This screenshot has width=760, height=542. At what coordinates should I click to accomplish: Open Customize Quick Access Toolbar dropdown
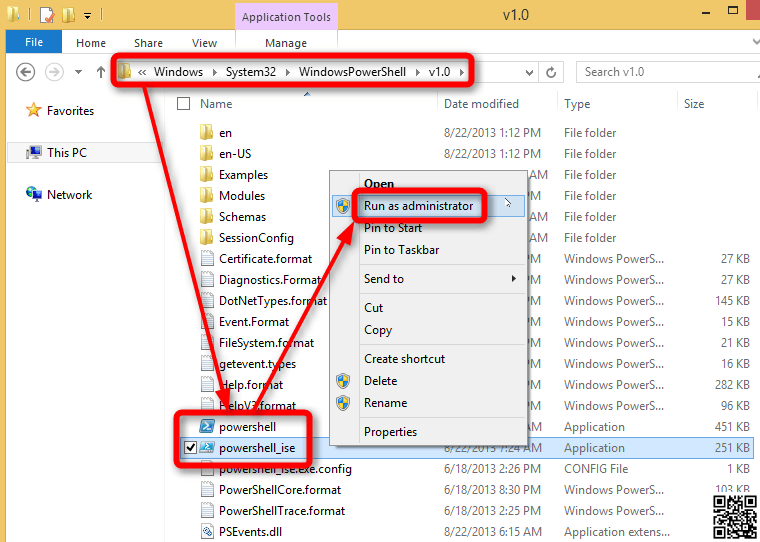coord(88,16)
